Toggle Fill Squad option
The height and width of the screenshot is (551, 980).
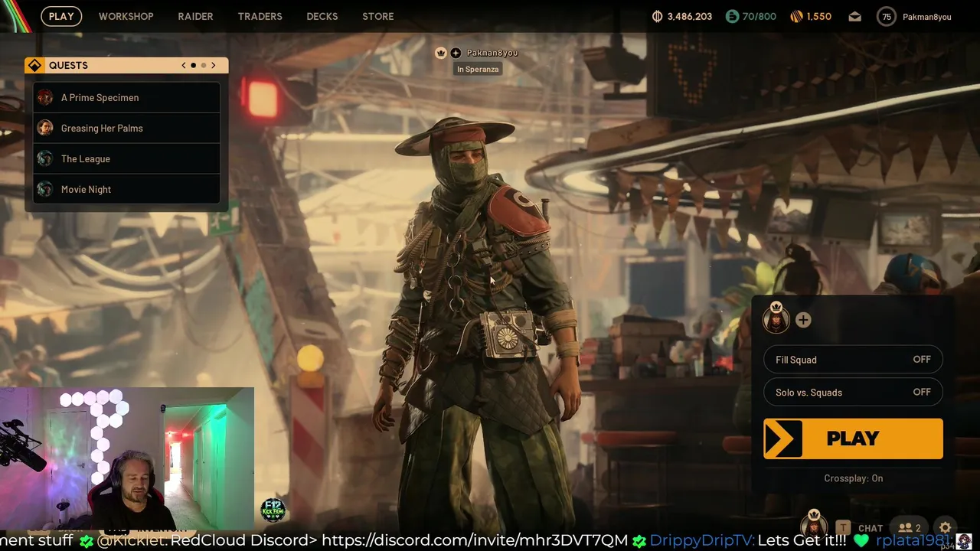(x=853, y=360)
